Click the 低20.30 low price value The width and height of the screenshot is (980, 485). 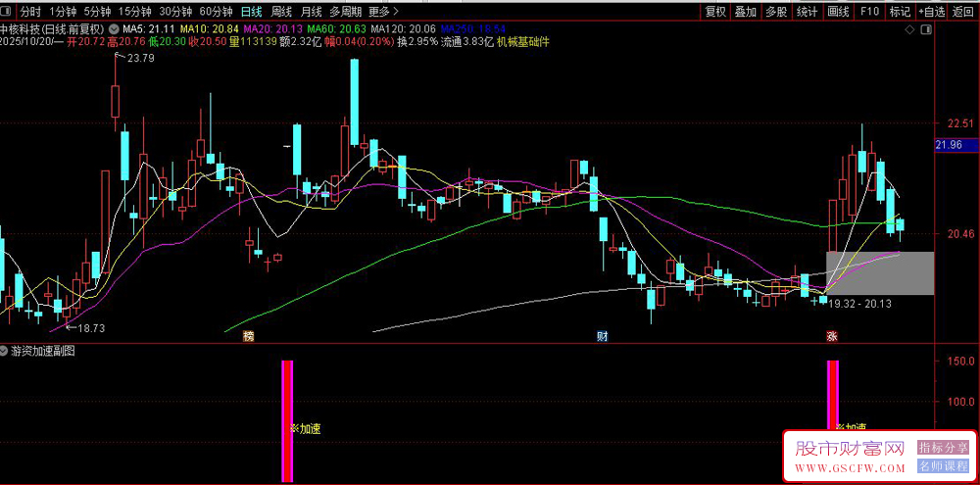click(168, 42)
